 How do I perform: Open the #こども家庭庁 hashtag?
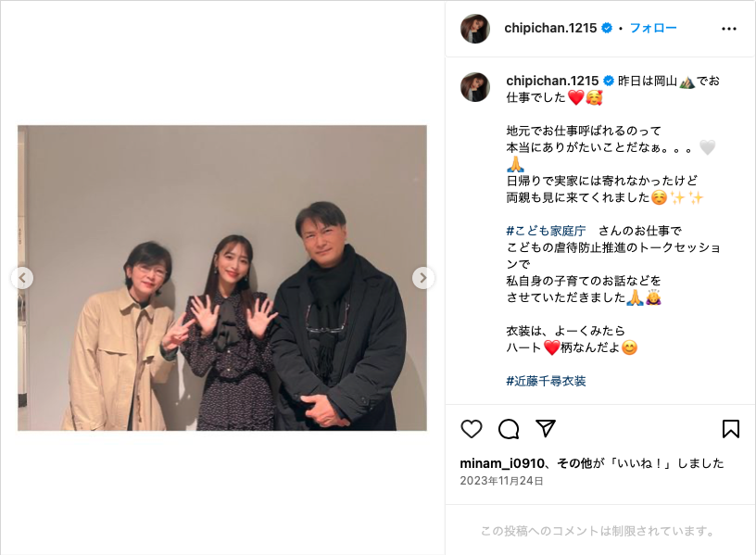tap(546, 231)
